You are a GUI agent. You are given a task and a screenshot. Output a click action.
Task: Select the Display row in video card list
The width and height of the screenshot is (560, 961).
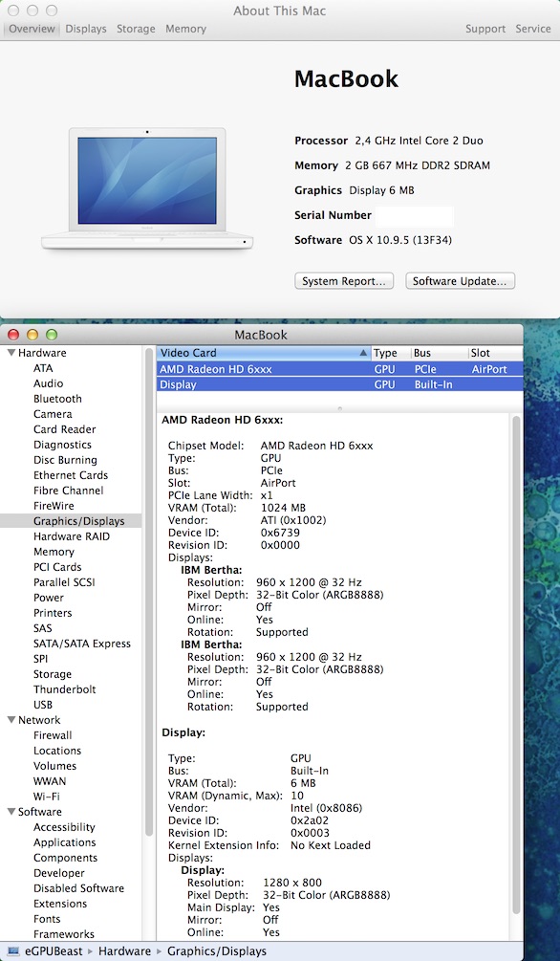340,385
